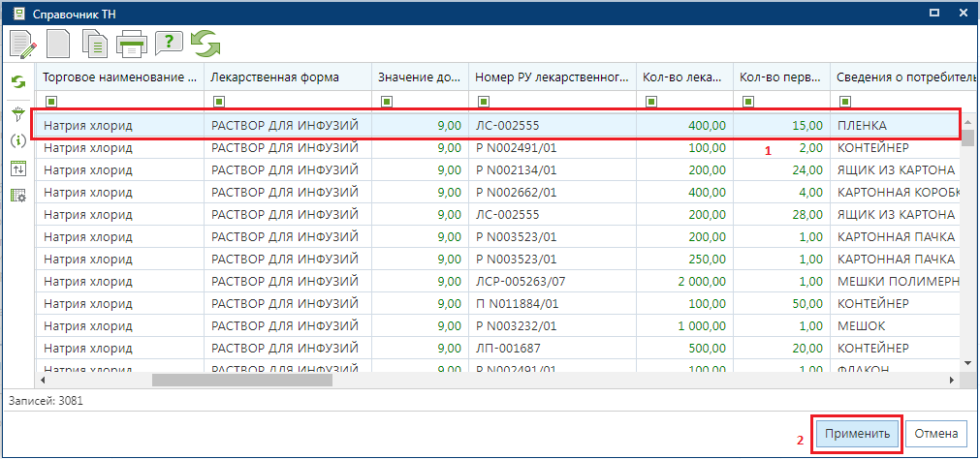Click vertical scrollbar down arrow

968,363
